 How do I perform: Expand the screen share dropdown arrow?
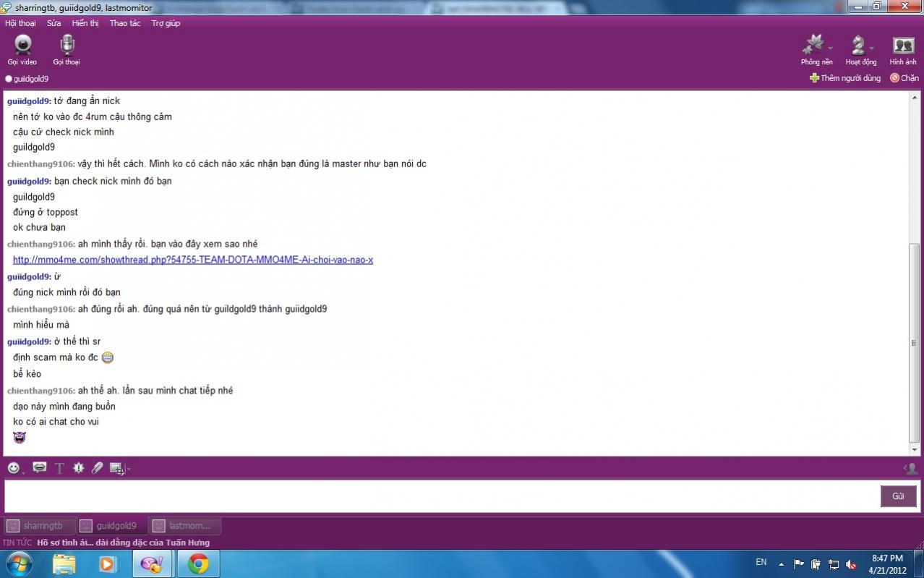[x=128, y=469]
